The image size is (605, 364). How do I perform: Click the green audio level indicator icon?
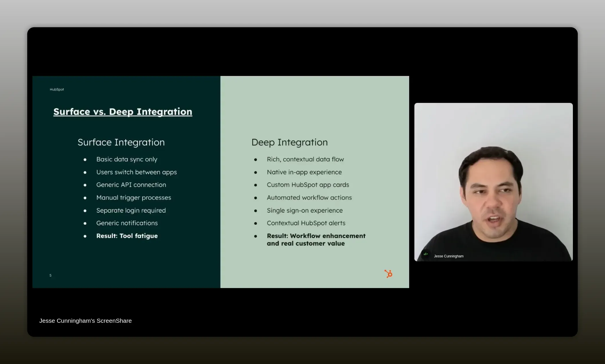(x=426, y=254)
